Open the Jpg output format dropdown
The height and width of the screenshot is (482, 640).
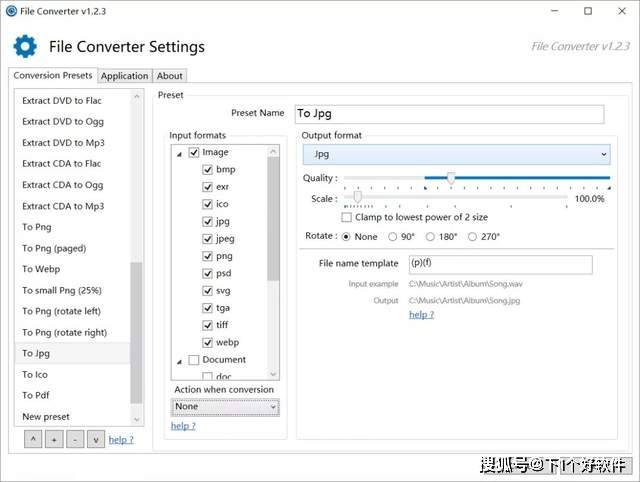pyautogui.click(x=456, y=154)
